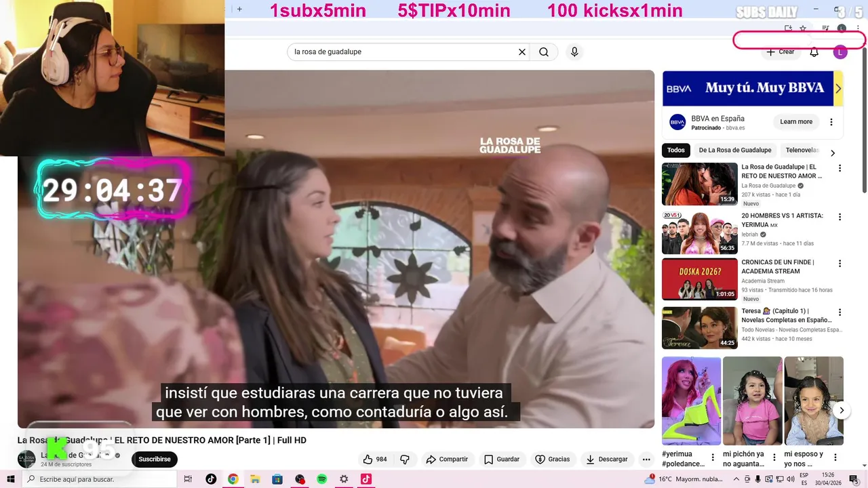The height and width of the screenshot is (488, 868).
Task: Open the mi pichón short thumbnail
Action: click(753, 401)
